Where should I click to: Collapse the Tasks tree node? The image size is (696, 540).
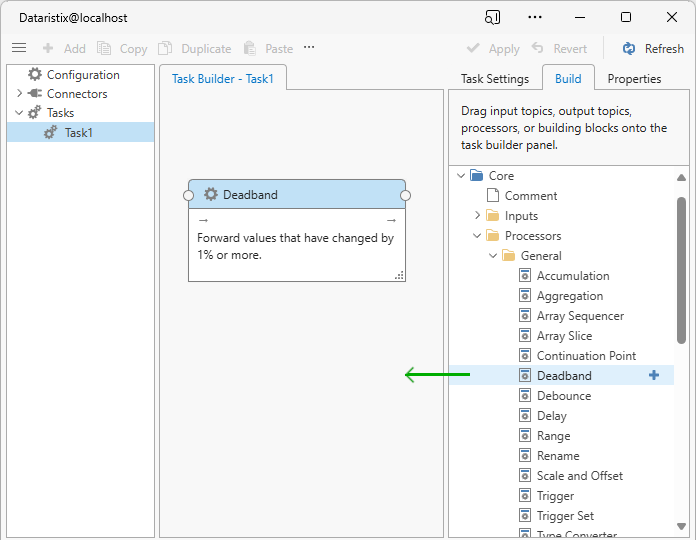(x=19, y=113)
